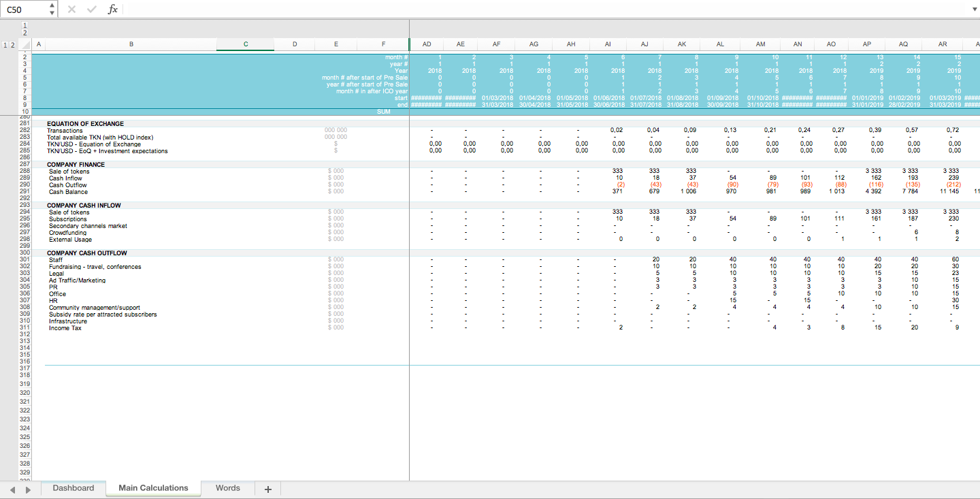Click the Transactions label cell
The height and width of the screenshot is (499, 980).
(65, 131)
